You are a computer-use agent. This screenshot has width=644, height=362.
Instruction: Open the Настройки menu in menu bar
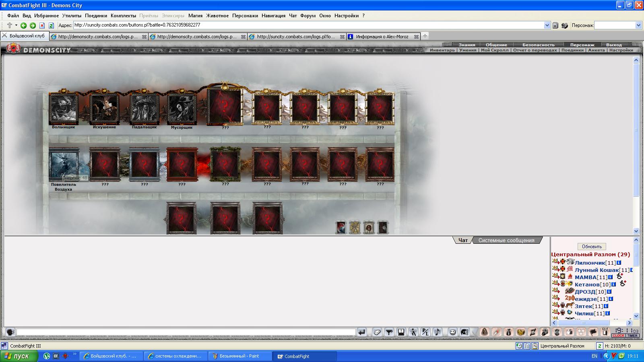point(346,16)
